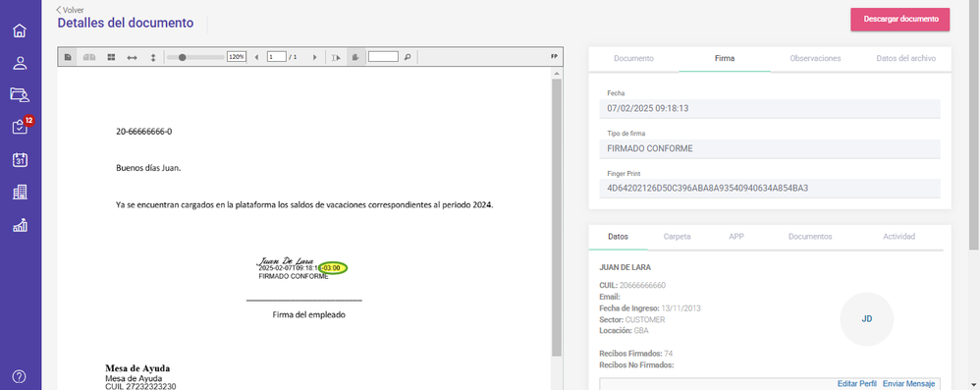Select single page view in viewer toolbar
Viewport: 980px width, 390px height.
coord(68,57)
